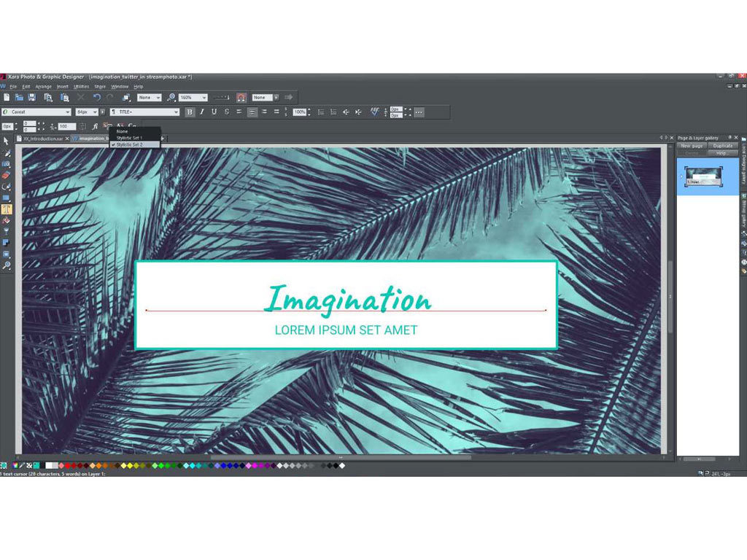Toggle Underline formatting
This screenshot has height=560, width=747.
214,112
